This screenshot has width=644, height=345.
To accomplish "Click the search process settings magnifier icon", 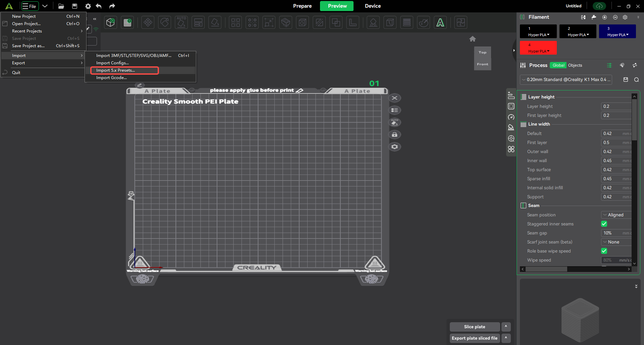I will click(636, 80).
